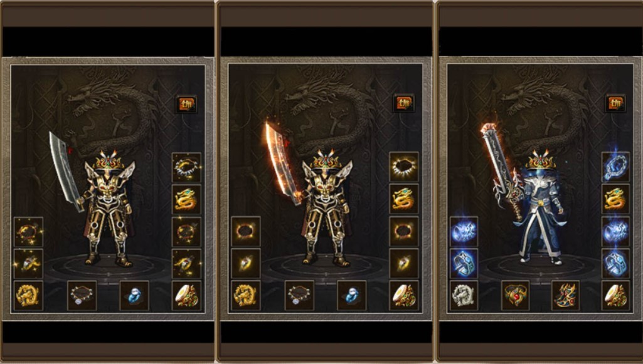Viewport: 643px width, 364px height.
Task: Open the red-gem belt equipment slot
Action: click(515, 295)
